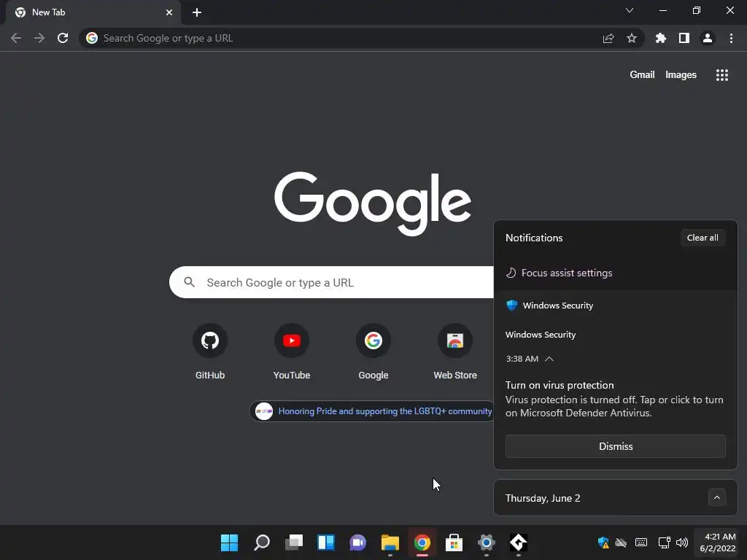The image size is (747, 560).
Task: Open the Extensions puzzle icon
Action: click(x=661, y=38)
